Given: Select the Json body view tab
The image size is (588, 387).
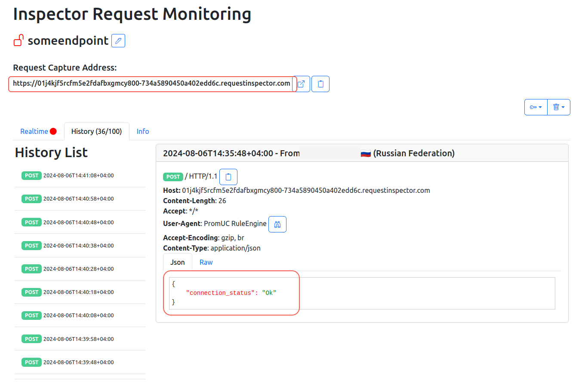Looking at the screenshot, I should (177, 262).
